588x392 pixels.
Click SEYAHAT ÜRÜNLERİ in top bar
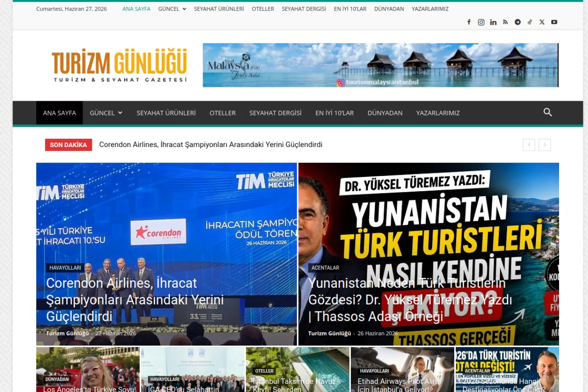click(219, 9)
